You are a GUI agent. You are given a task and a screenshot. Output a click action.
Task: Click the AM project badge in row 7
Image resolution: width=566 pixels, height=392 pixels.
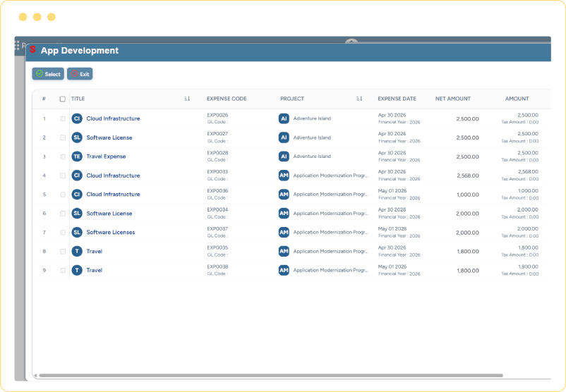tap(284, 232)
